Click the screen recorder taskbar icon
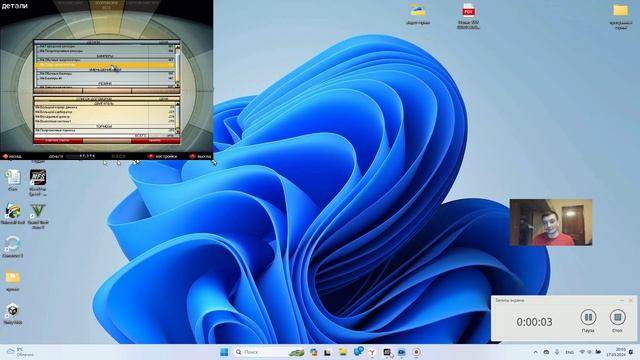 click(x=416, y=352)
